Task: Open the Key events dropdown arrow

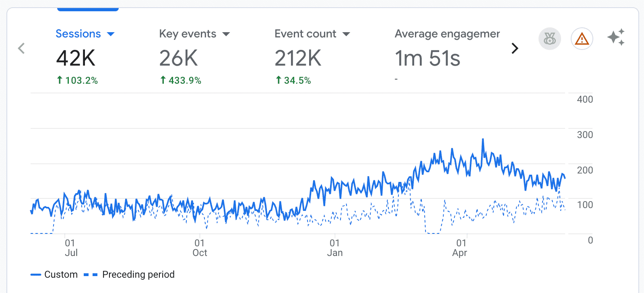Action: pyautogui.click(x=226, y=34)
